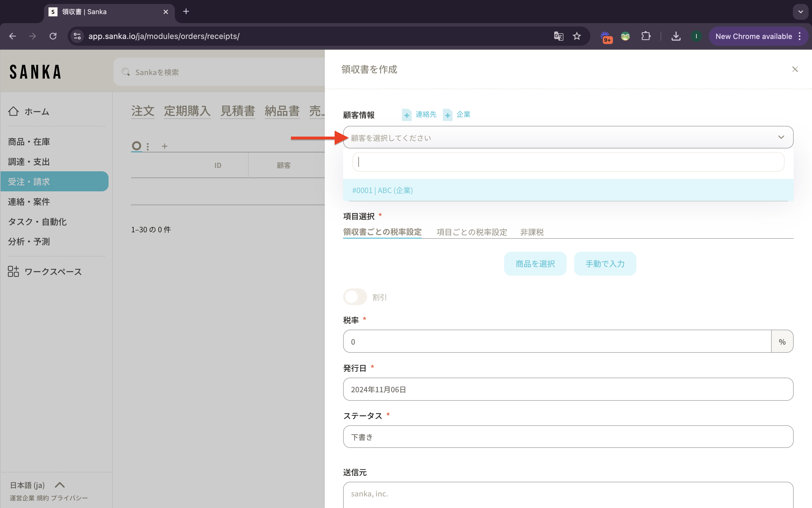Select 受注・請求 in the sidebar
This screenshot has height=508, width=812.
(x=54, y=181)
